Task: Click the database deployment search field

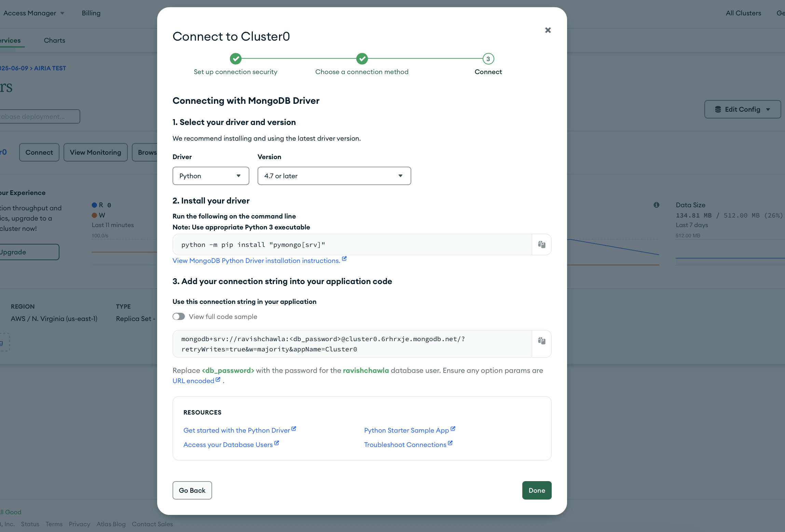Action: pos(39,116)
